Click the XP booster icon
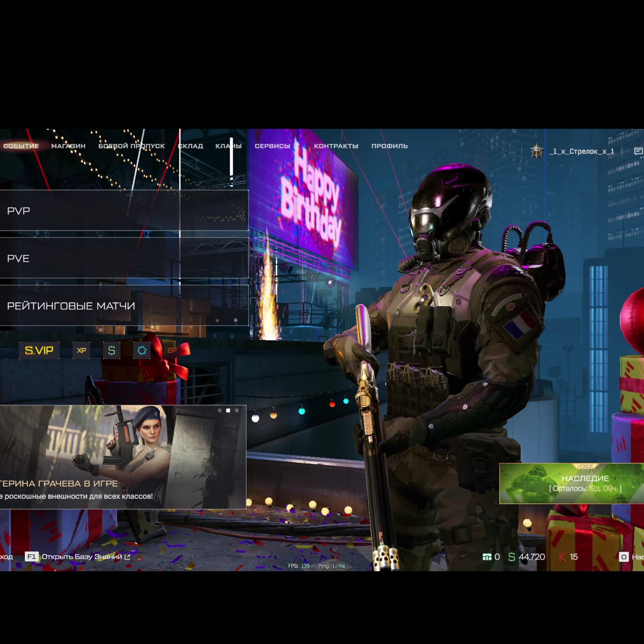The width and height of the screenshot is (644, 644). pos(81,351)
